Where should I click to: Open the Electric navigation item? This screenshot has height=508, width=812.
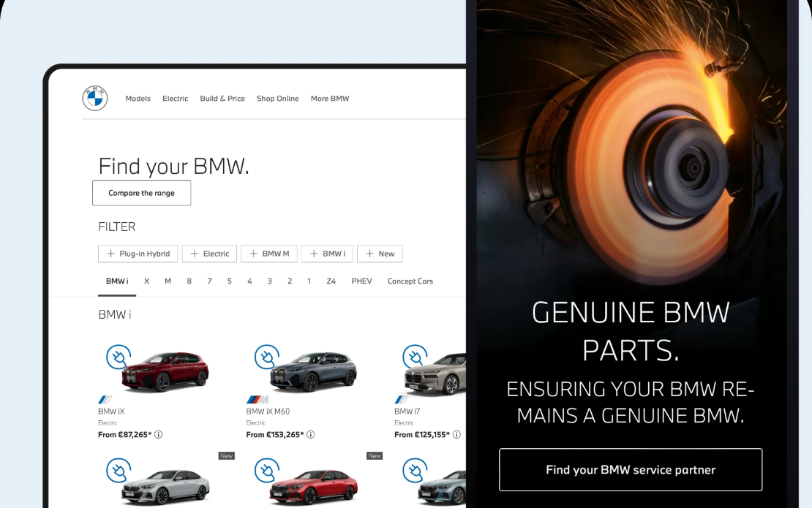175,98
